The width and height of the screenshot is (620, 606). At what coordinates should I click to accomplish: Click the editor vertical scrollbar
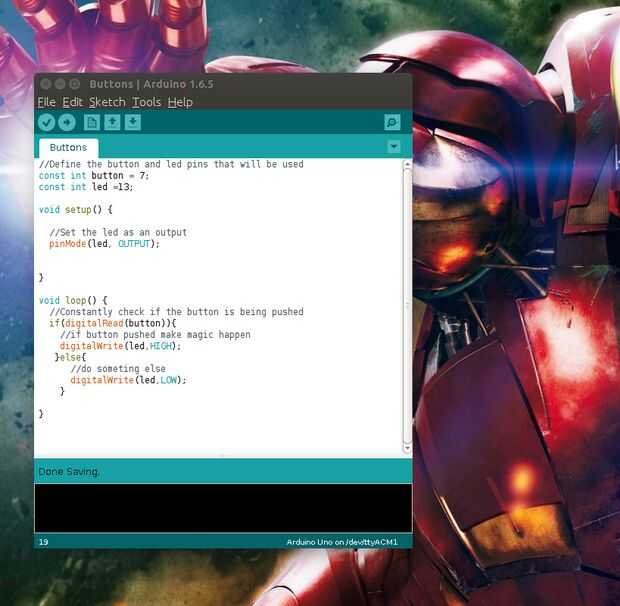pyautogui.click(x=407, y=306)
